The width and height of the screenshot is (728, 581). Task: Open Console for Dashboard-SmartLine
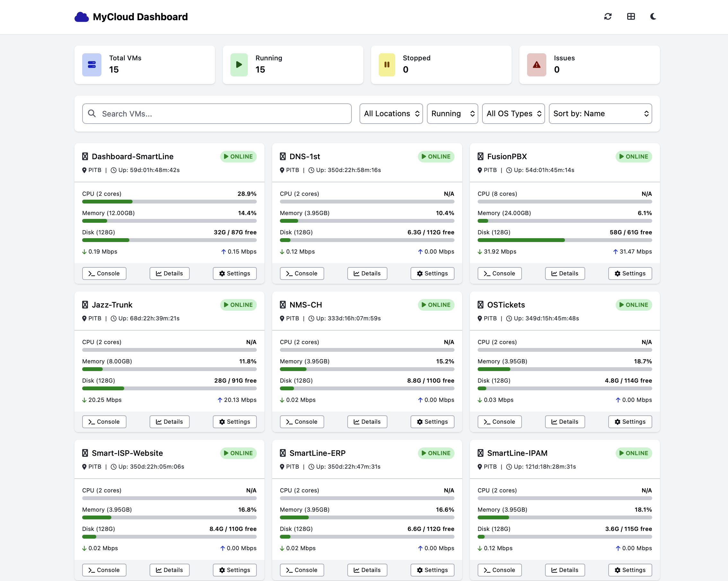pyautogui.click(x=104, y=273)
